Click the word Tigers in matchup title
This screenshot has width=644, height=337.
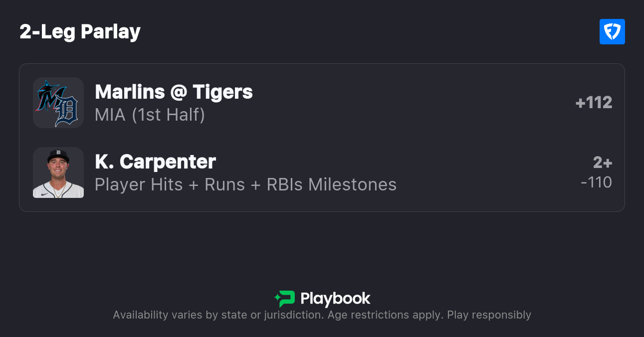222,92
